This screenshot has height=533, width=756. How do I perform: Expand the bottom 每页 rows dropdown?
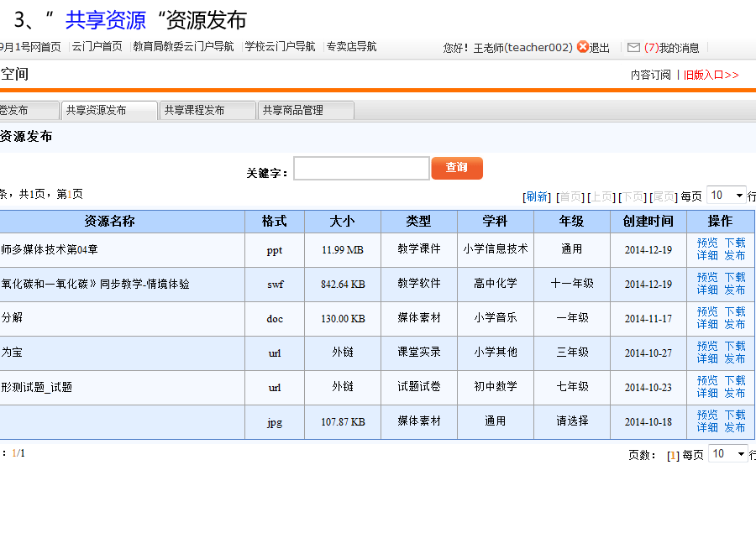click(x=727, y=454)
